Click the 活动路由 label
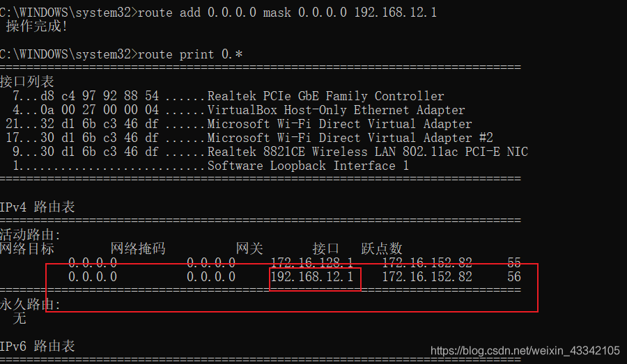 pos(30,235)
